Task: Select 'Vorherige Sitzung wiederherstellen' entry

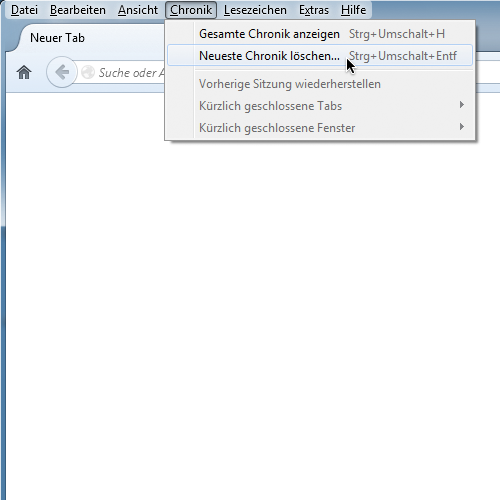Action: coord(320,84)
